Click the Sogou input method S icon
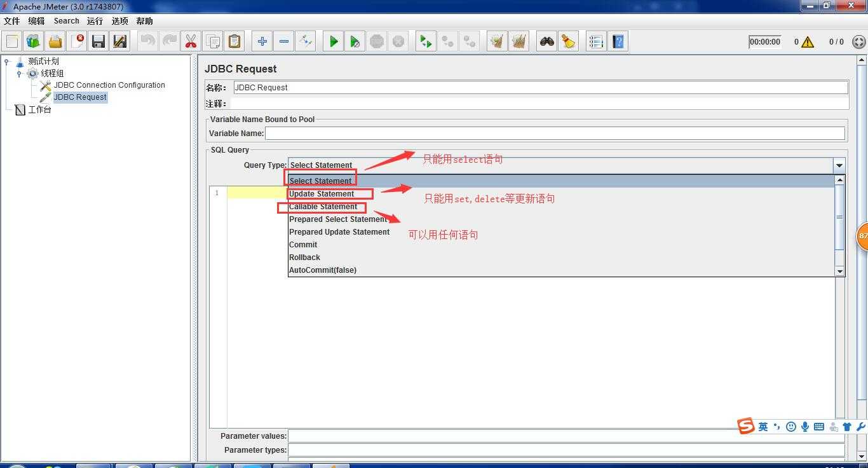Screen dimensions: 868x468 pos(746,426)
